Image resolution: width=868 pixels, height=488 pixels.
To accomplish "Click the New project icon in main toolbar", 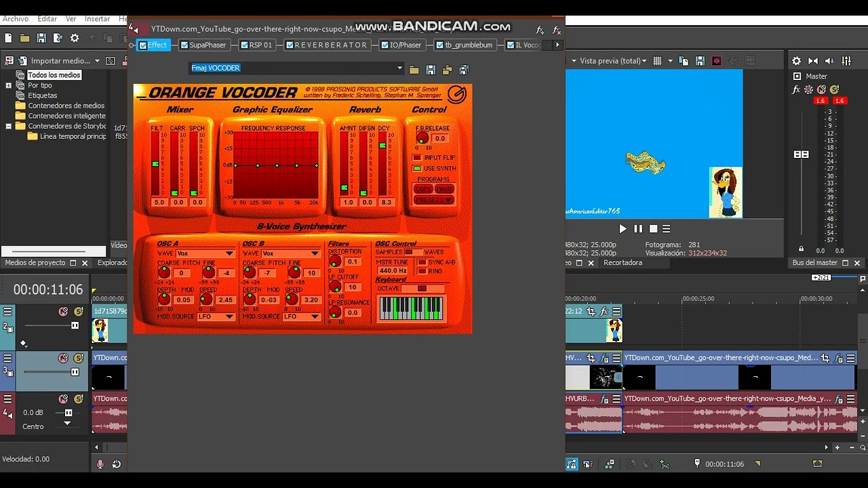I will [x=8, y=39].
